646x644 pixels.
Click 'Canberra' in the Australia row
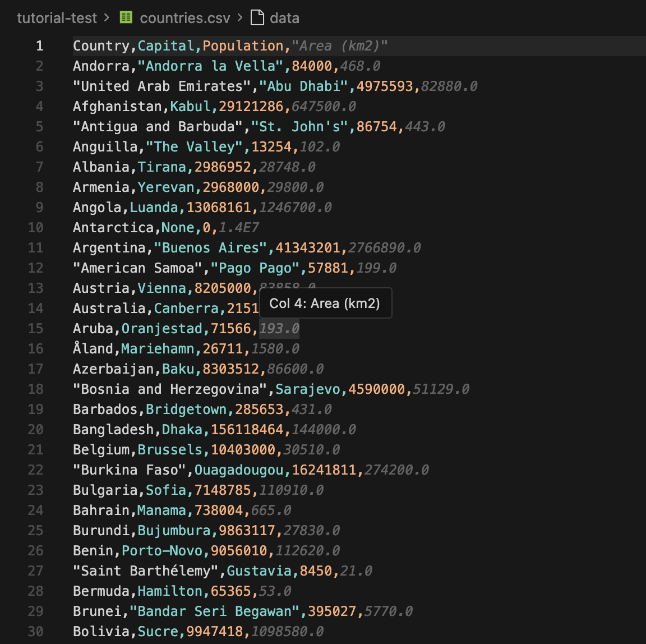tap(186, 308)
